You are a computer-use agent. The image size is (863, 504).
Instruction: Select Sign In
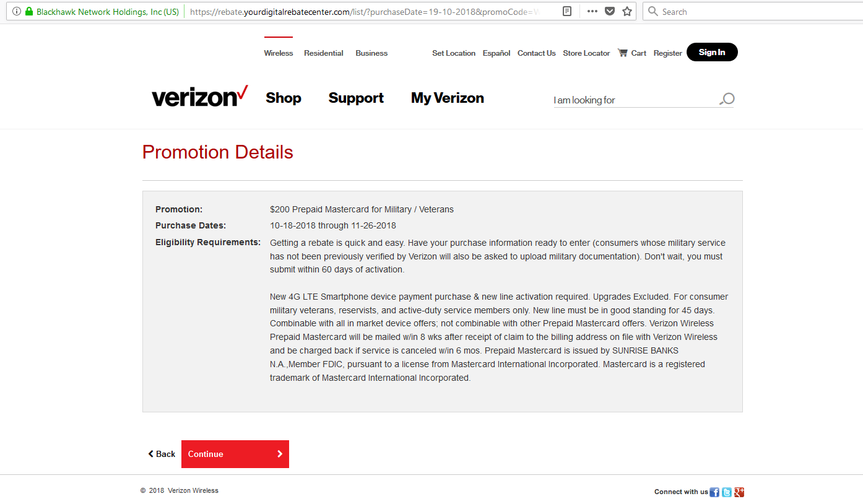711,52
